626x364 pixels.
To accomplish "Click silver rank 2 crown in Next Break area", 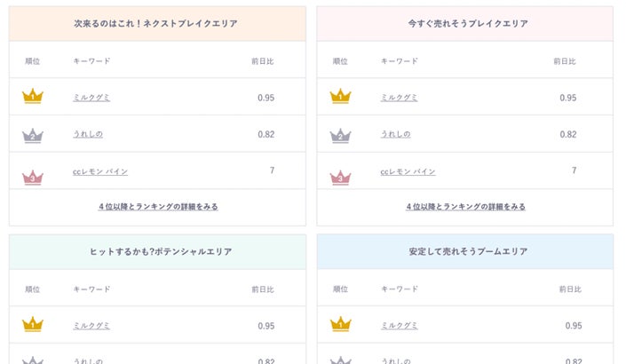I will [x=33, y=135].
